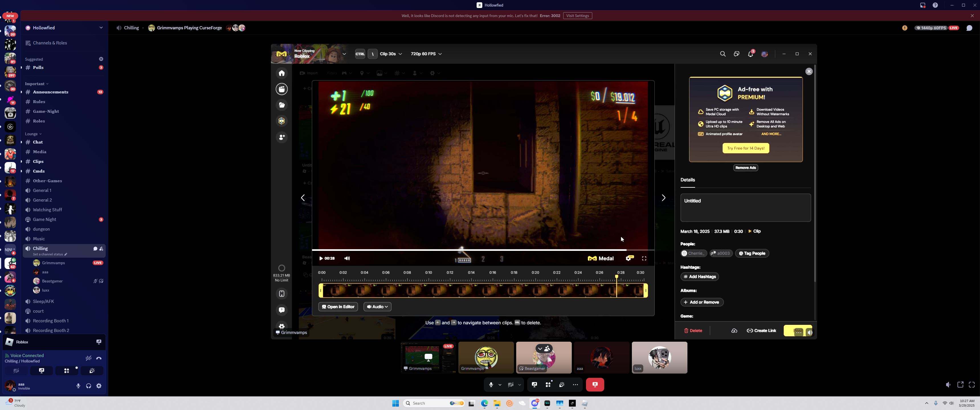
Task: Open the Activities icon in bottom call bar
Action: click(x=548, y=385)
